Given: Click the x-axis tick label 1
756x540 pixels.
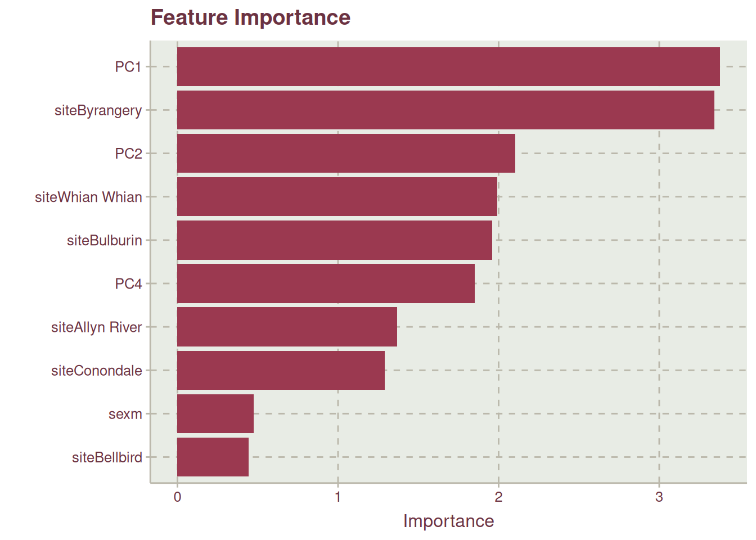Looking at the screenshot, I should (338, 497).
